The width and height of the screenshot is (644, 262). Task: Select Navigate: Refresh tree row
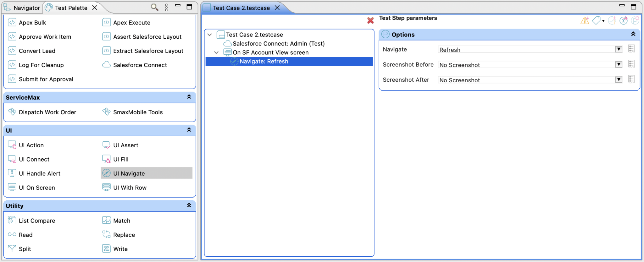289,62
